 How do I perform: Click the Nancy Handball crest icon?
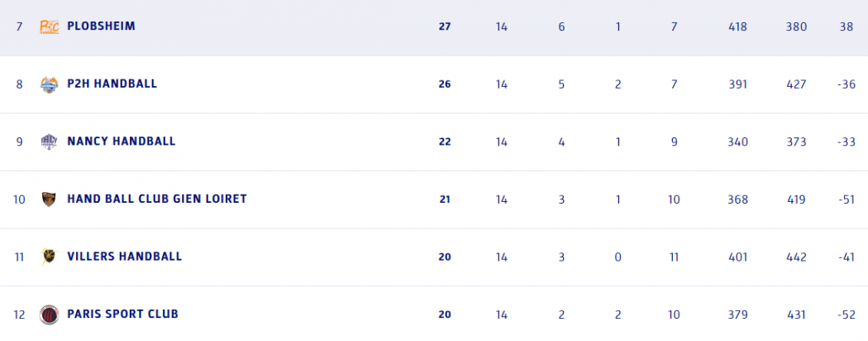[50, 142]
